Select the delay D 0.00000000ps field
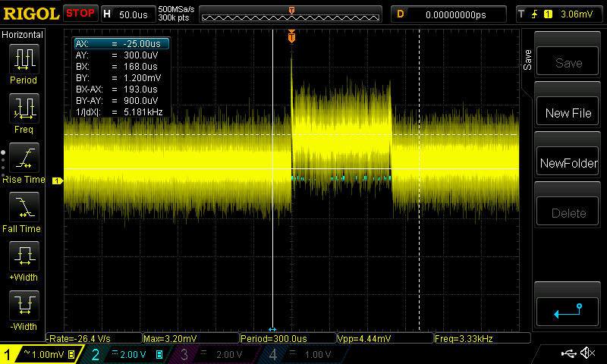The height and width of the screenshot is (364, 607). [x=448, y=14]
